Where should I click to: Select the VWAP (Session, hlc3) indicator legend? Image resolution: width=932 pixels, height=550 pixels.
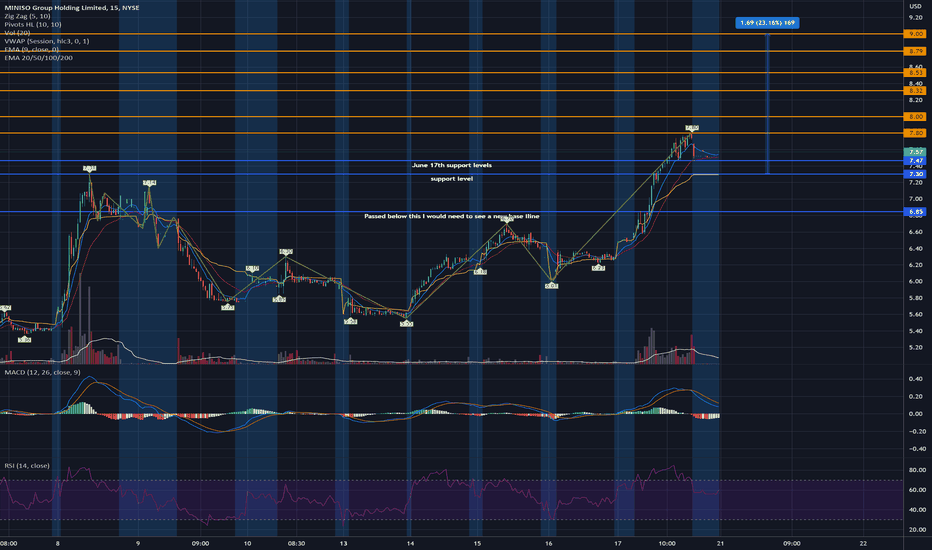(47, 41)
